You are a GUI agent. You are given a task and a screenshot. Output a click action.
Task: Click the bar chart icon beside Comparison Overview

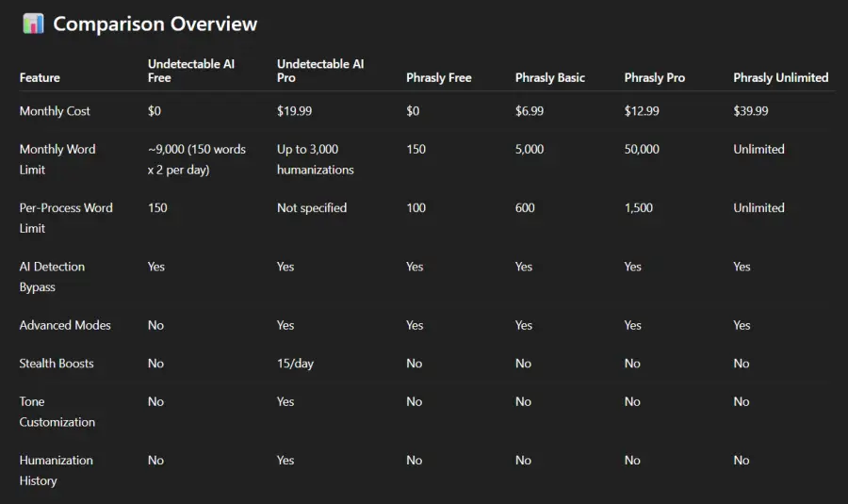(x=33, y=24)
